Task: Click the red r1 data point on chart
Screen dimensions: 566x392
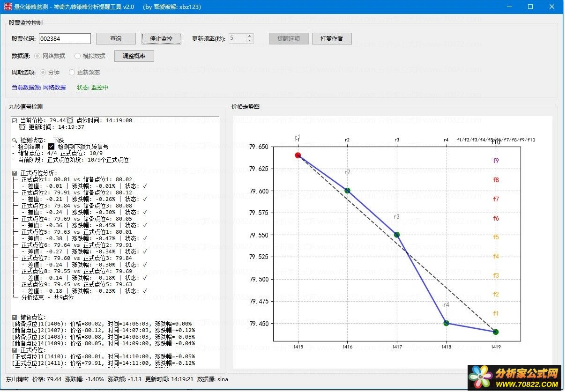Action: (298, 155)
